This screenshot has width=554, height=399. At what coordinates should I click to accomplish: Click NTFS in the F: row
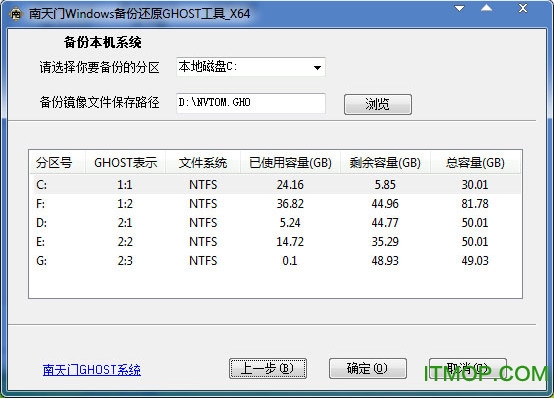point(203,204)
